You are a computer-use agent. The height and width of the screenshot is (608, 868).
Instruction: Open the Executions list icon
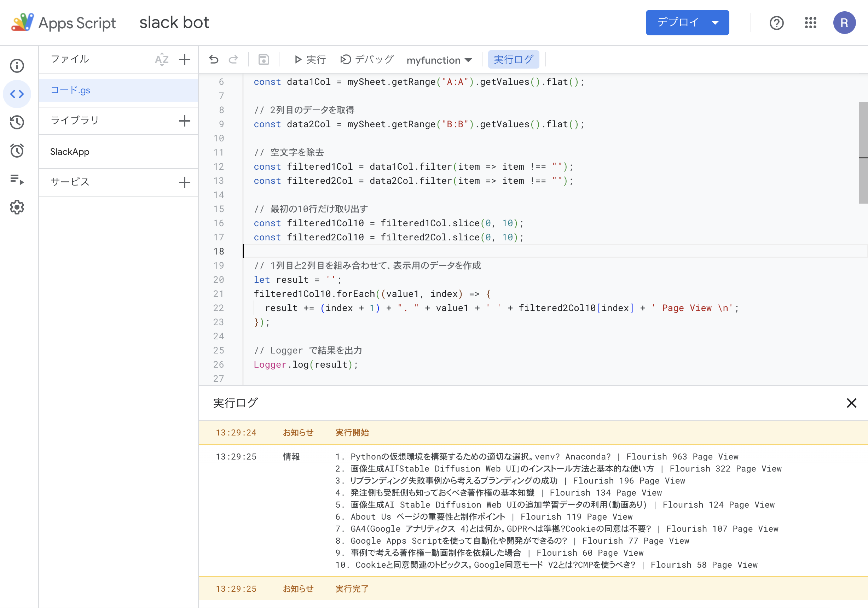point(17,179)
